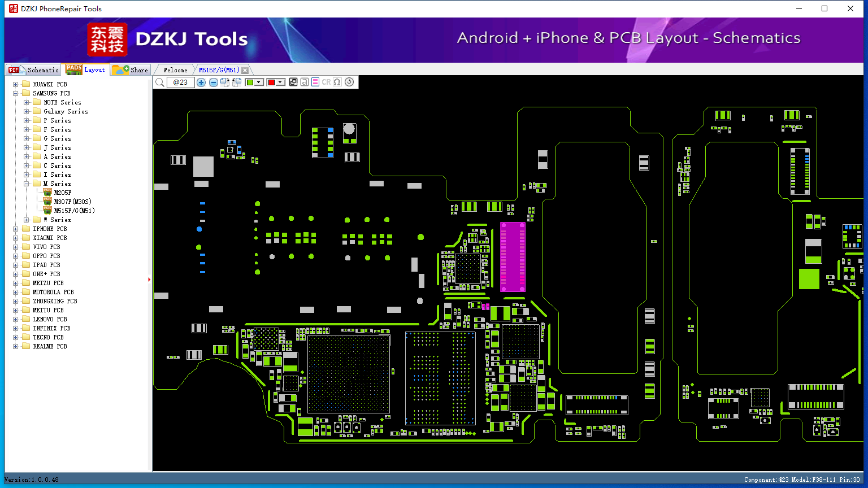The height and width of the screenshot is (488, 868).
Task: Click the overlapping windows toolbar icon
Action: 293,82
